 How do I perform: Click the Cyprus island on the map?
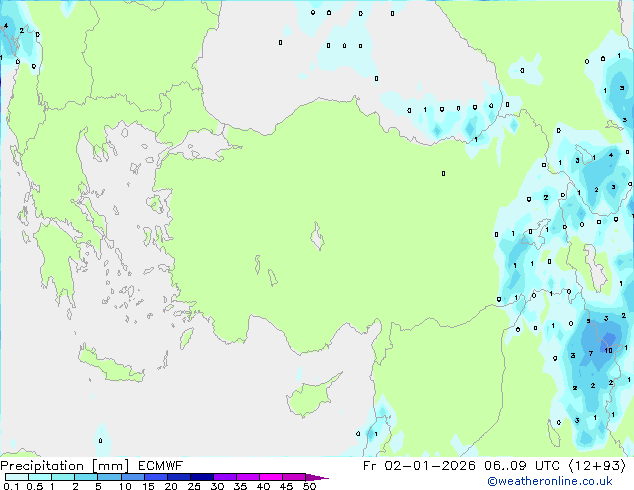[311, 396]
